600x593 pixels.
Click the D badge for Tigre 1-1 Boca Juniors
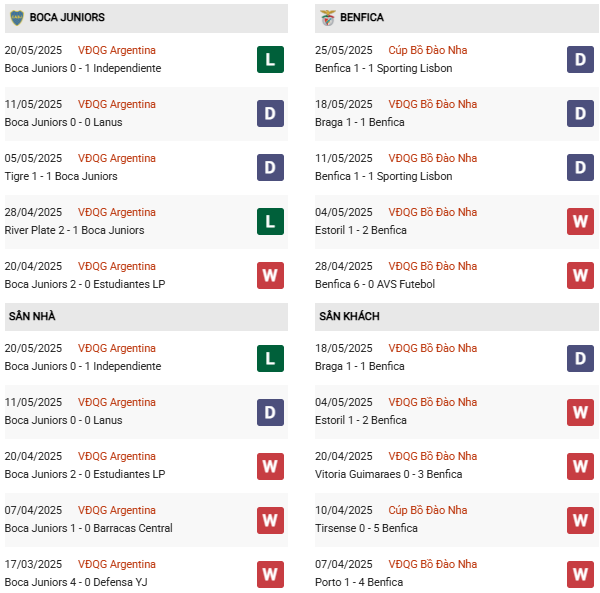[270, 167]
